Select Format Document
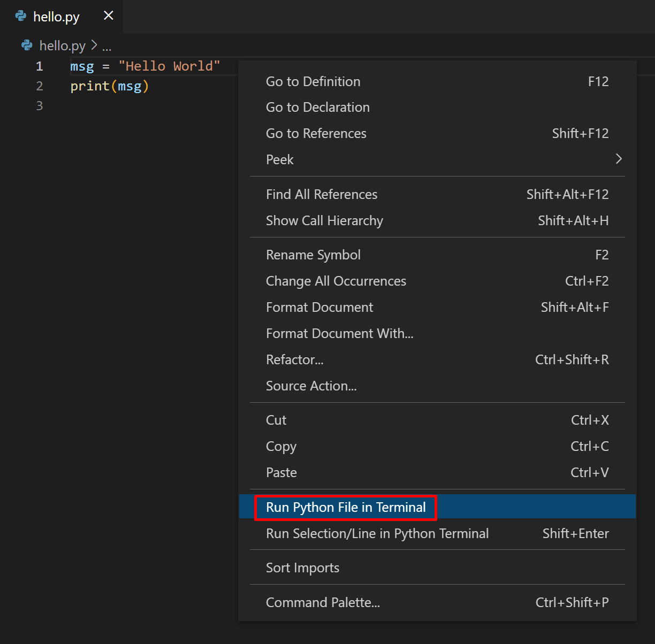The image size is (655, 644). click(319, 307)
